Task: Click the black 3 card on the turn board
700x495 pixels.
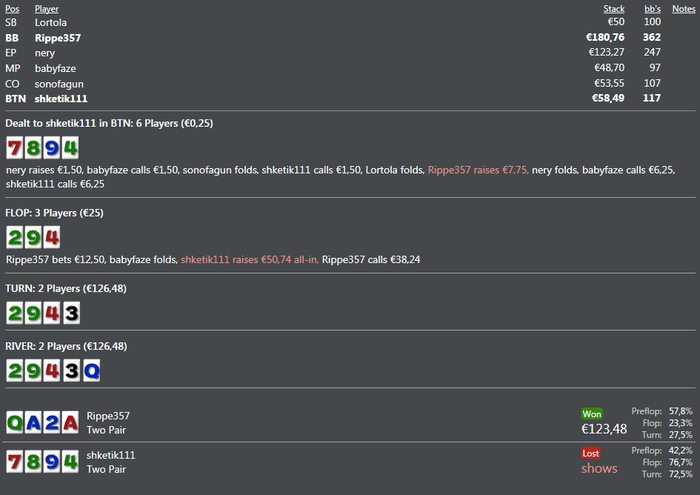Action: [69, 313]
